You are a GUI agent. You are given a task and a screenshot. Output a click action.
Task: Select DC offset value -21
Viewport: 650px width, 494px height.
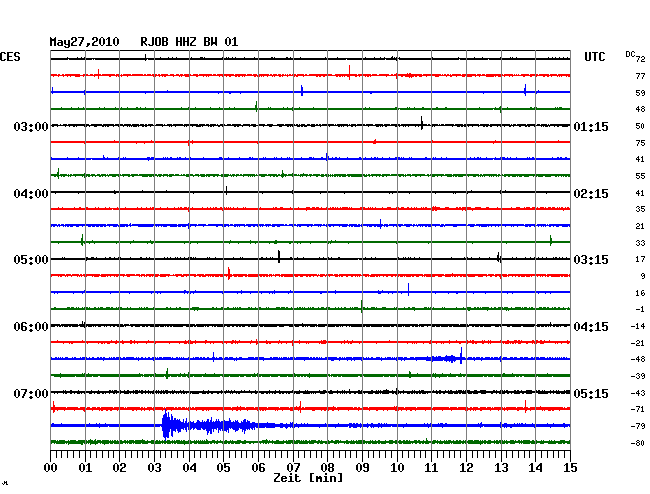638,343
